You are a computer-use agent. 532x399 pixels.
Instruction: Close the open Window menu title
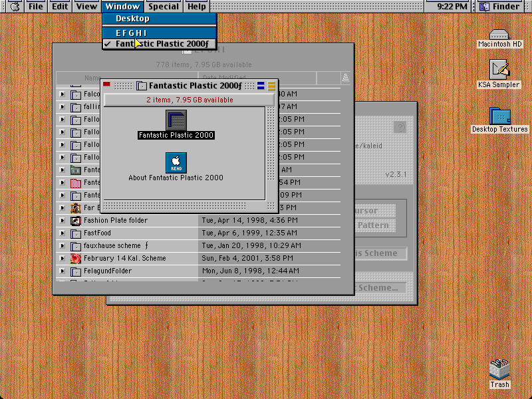coord(122,7)
